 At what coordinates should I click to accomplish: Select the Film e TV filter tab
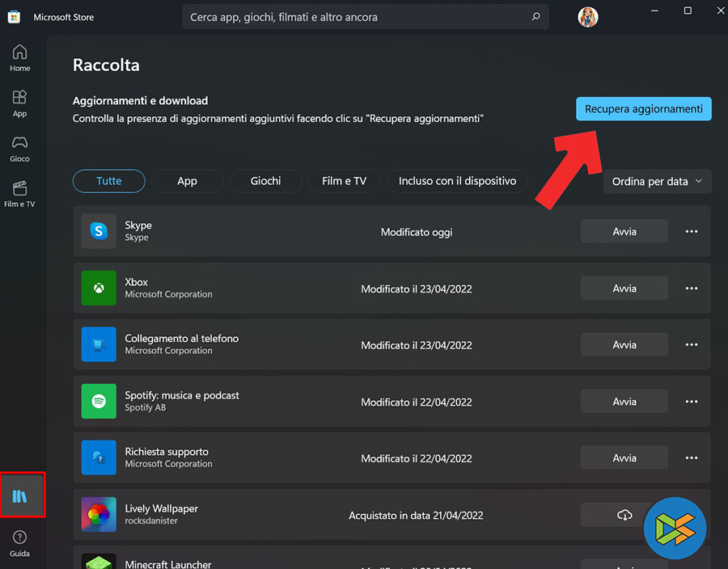coord(344,181)
